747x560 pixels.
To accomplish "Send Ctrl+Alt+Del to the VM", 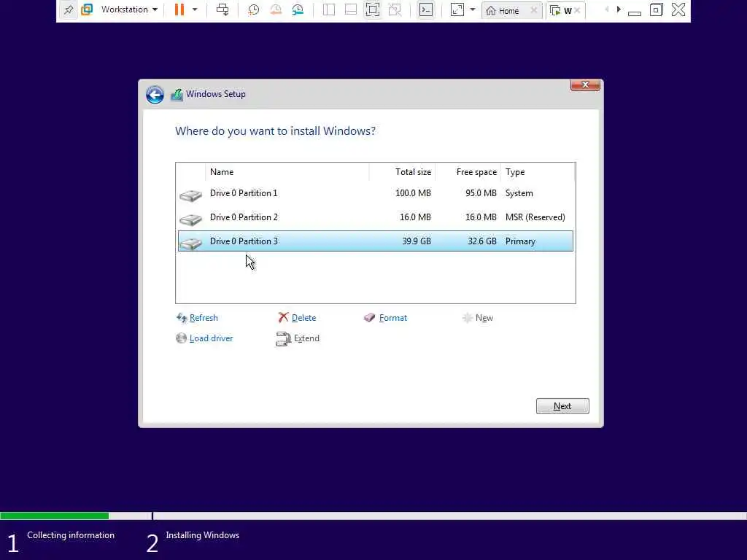I will (x=222, y=9).
